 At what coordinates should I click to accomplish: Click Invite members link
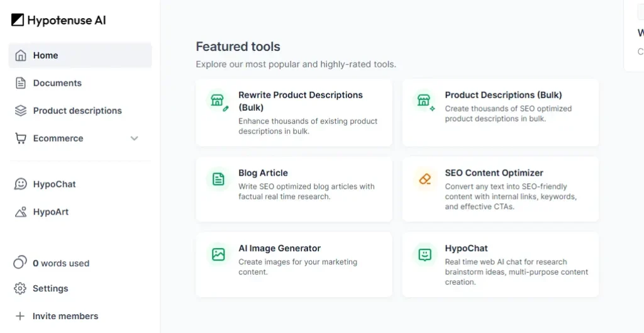65,316
